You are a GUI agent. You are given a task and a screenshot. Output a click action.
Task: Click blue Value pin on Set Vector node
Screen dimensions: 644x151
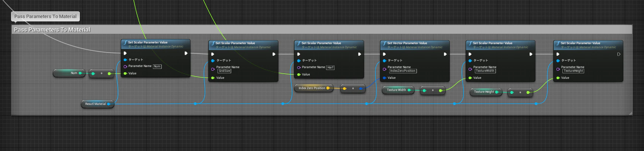point(384,78)
